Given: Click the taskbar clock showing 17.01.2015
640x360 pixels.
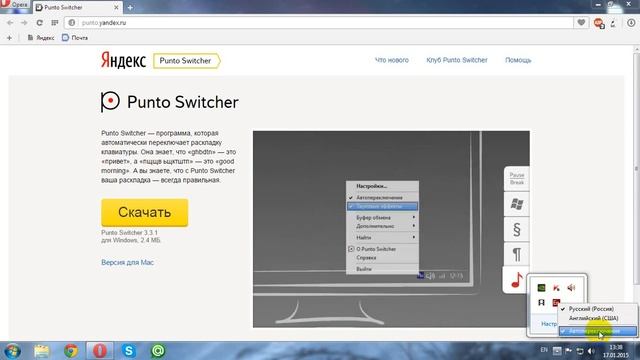Looking at the screenshot, I should coord(616,351).
